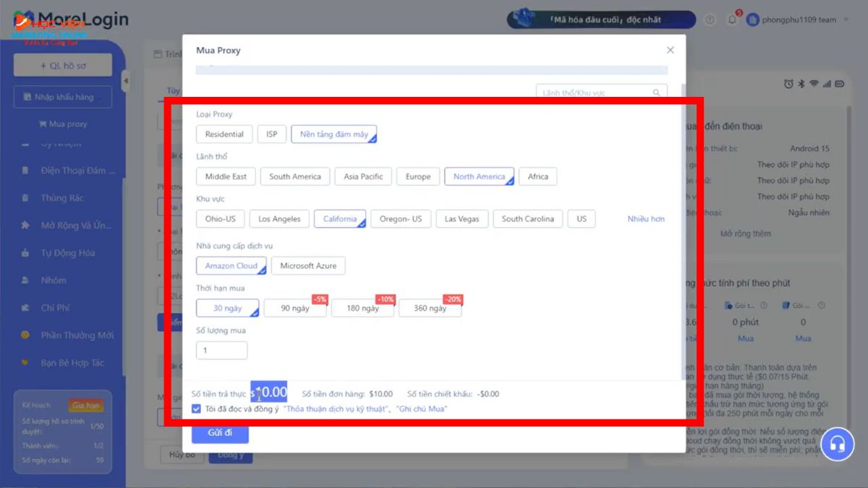Screen dimensions: 868x488
Task: Click the headset support chat icon
Action: click(837, 442)
